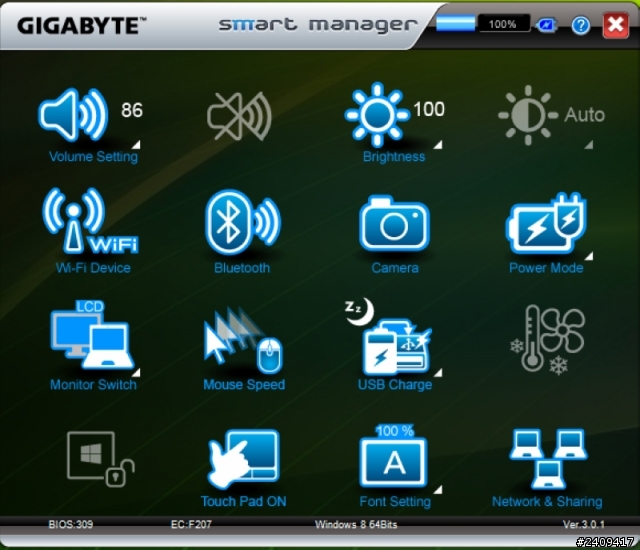The image size is (640, 550).
Task: Expand the Power Mode corner arrow
Action: point(589,256)
